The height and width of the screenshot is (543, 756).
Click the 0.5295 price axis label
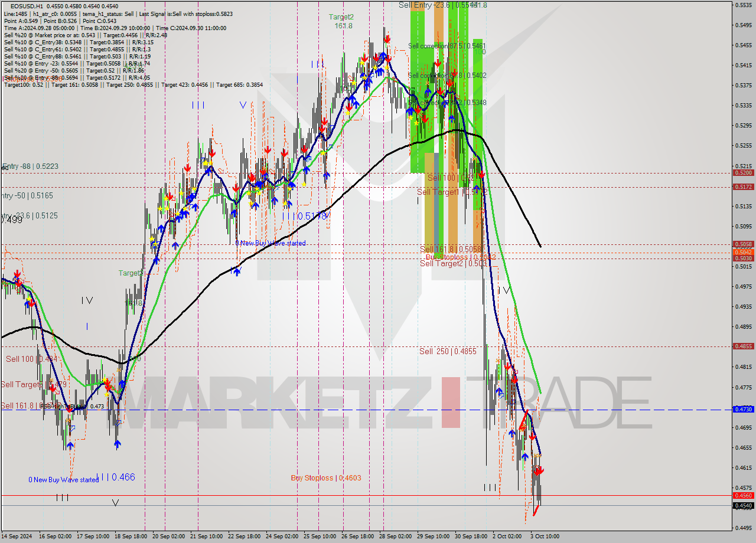(743, 125)
